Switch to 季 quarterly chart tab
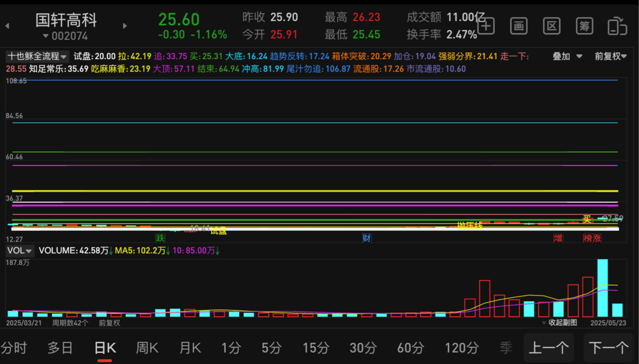 tap(506, 348)
